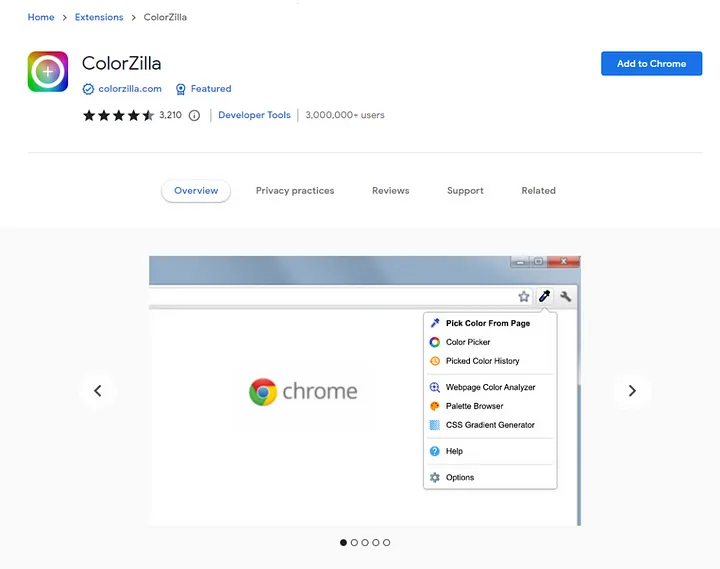
Task: Click the wrench icon in the preview toolbar
Action: [x=566, y=297]
